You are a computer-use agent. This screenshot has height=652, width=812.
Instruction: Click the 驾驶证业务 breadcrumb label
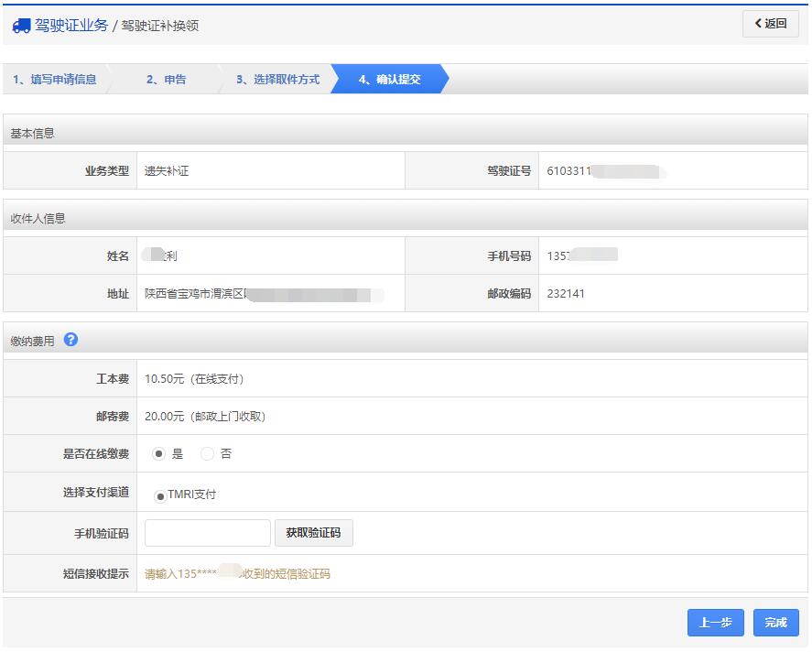(70, 26)
